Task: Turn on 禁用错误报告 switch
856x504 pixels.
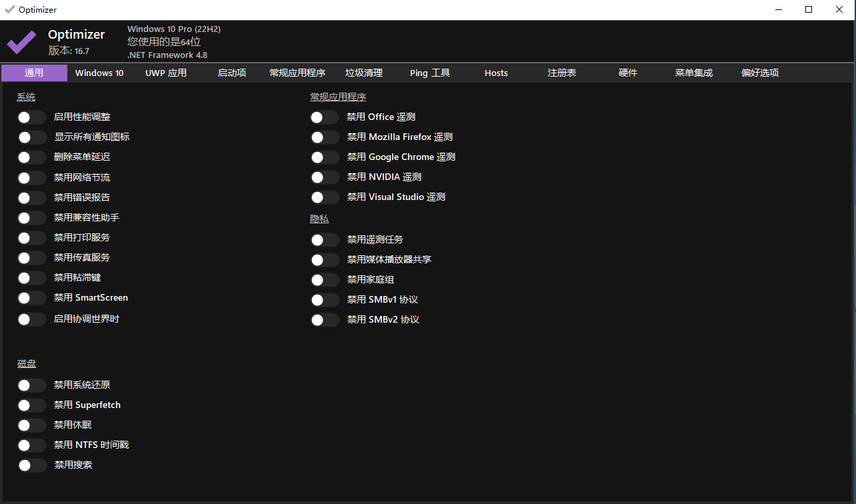Action: (32, 198)
